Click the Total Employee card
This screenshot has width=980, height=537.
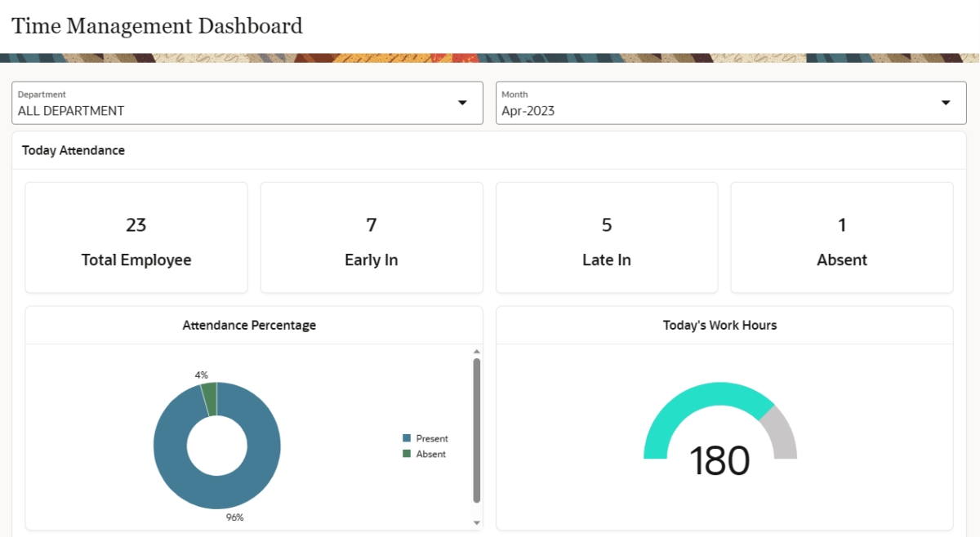(136, 237)
